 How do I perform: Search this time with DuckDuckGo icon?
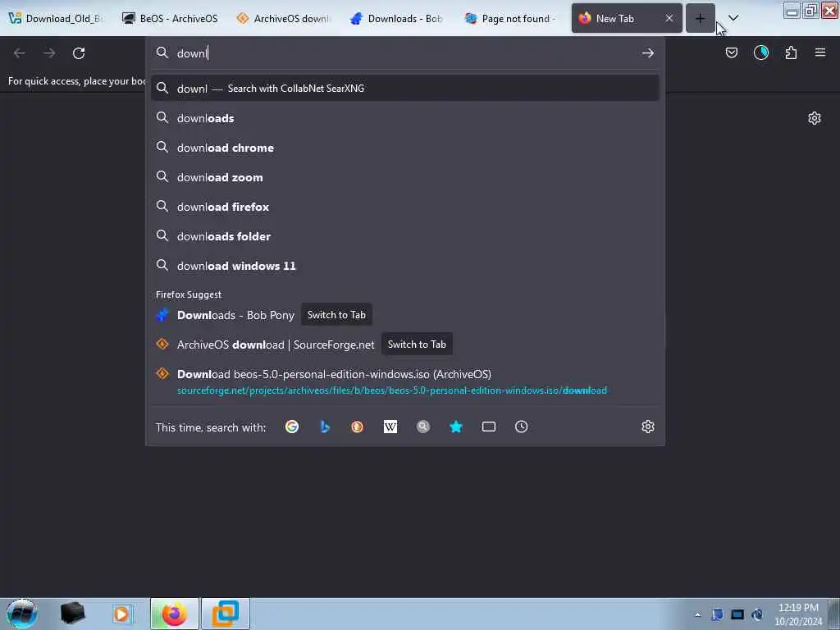(358, 427)
